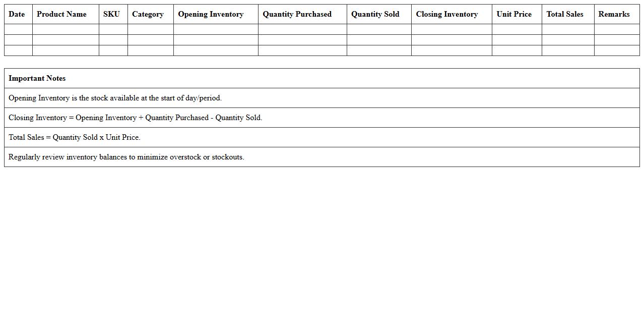The image size is (644, 328).
Task: Select first empty cell under Quantity Sold
Action: pyautogui.click(x=379, y=29)
